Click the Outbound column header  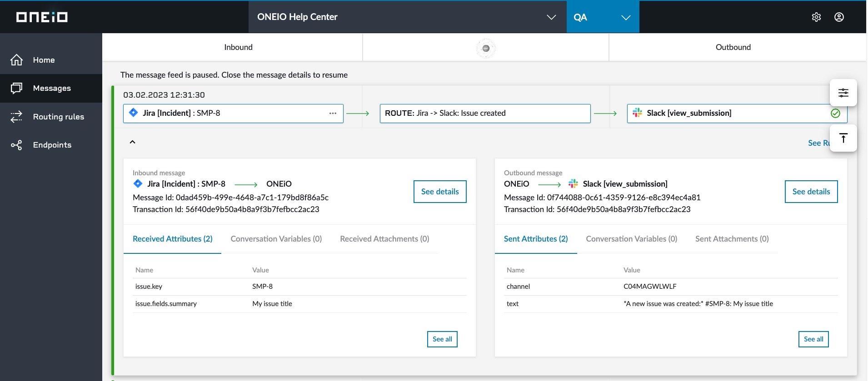[x=733, y=47]
